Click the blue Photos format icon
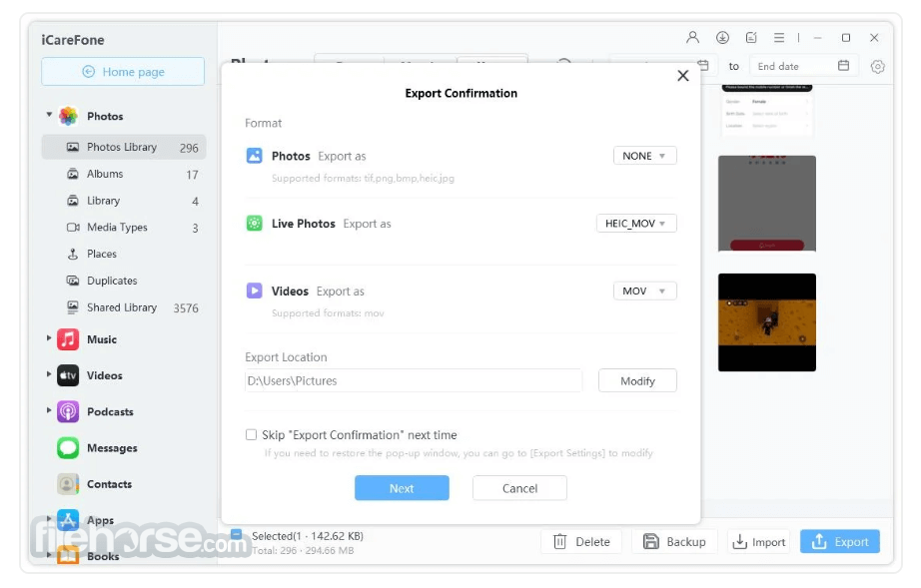This screenshot has height=588, width=921. pyautogui.click(x=255, y=156)
